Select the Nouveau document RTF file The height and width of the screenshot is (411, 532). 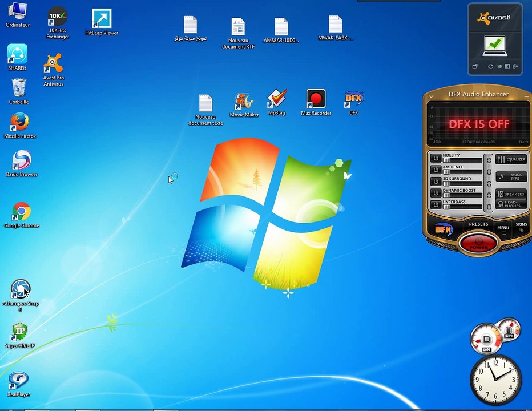238,33
